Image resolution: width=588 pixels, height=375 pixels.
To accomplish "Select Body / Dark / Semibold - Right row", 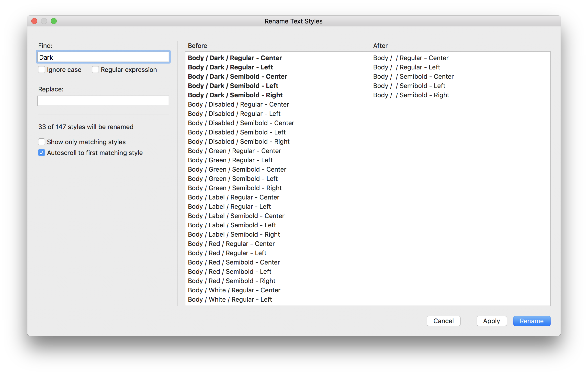I will tap(235, 95).
